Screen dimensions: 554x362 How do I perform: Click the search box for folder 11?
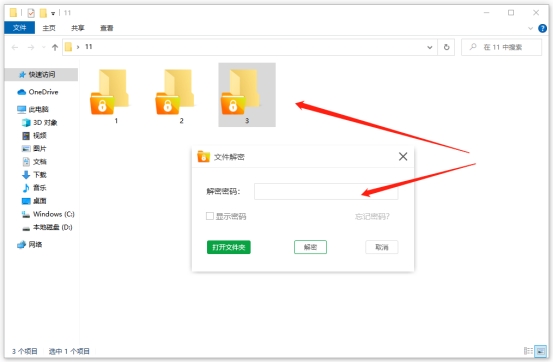click(501, 47)
